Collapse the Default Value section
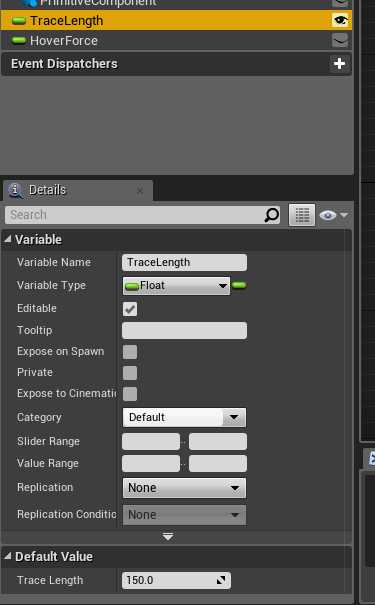 tap(7, 556)
